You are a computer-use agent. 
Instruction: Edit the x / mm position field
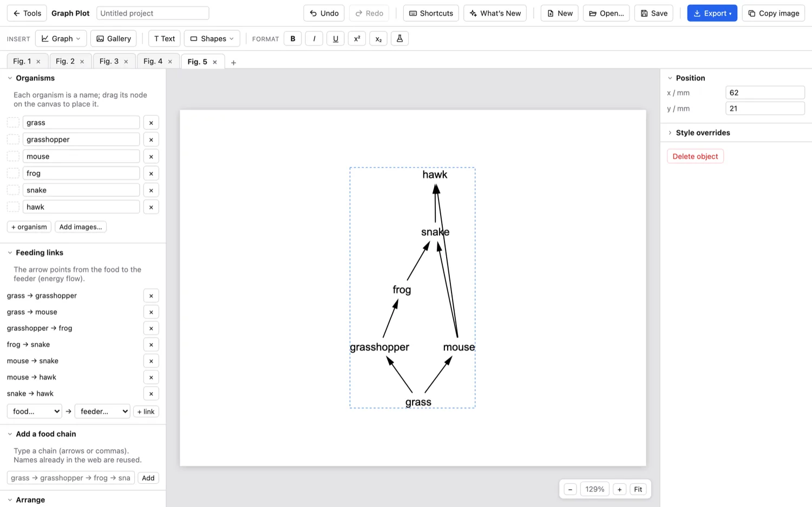tap(765, 93)
